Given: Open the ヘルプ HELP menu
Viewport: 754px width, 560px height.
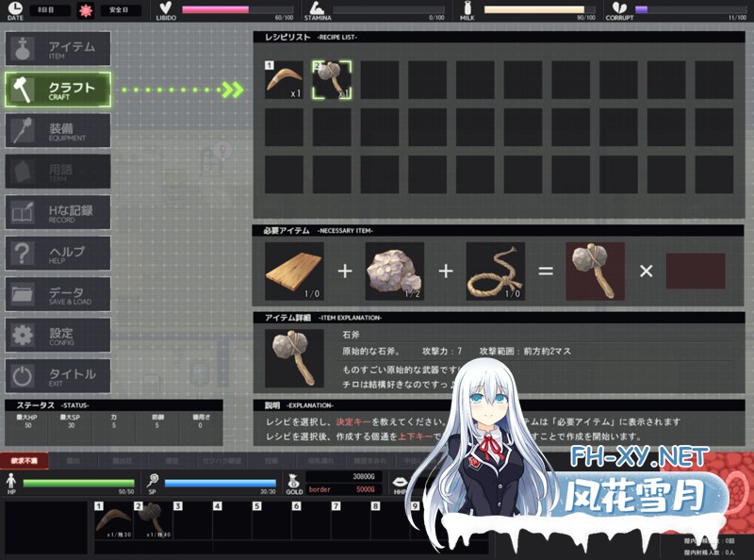Looking at the screenshot, I should pos(57,253).
